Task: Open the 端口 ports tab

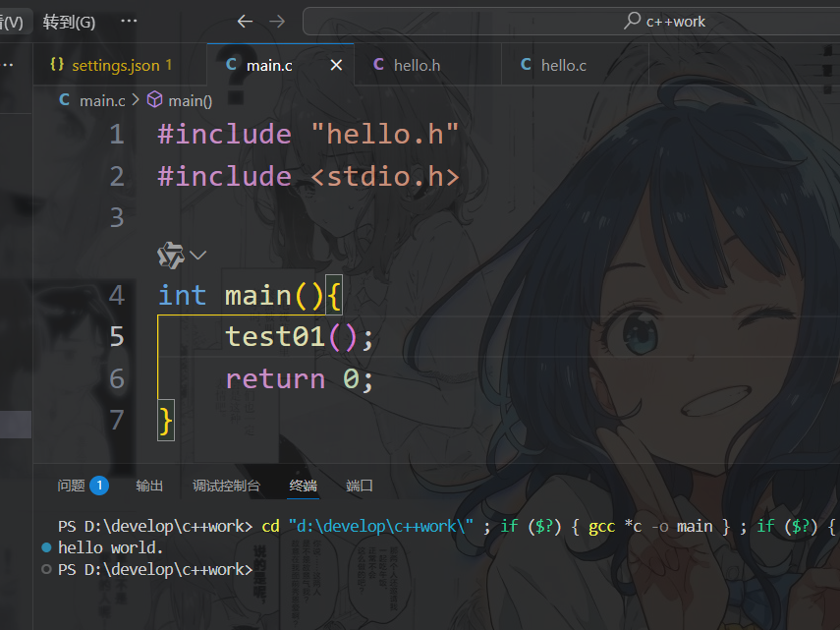Action: [x=360, y=486]
